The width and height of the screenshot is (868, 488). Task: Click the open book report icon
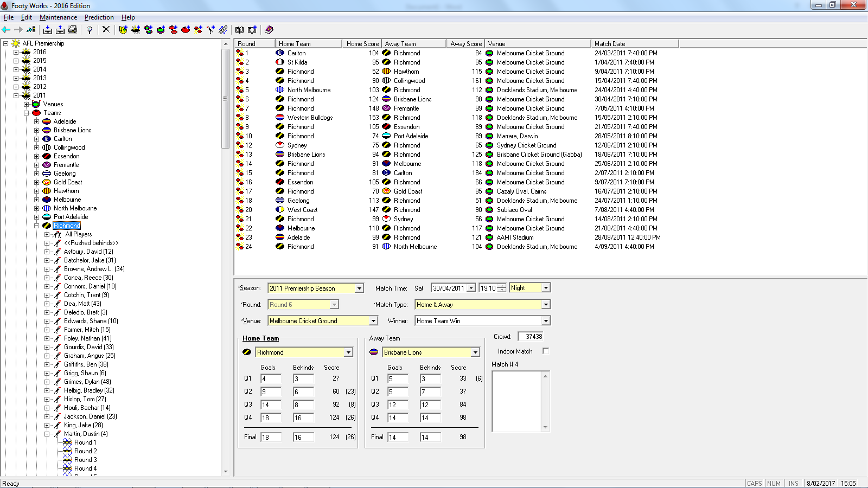[239, 30]
